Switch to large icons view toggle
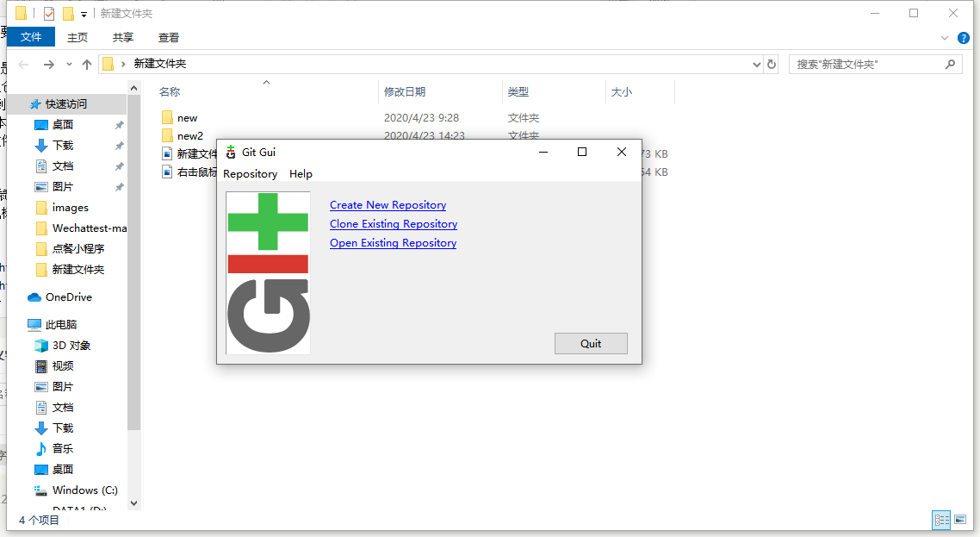Screen dimensions: 980x537 coord(960,520)
